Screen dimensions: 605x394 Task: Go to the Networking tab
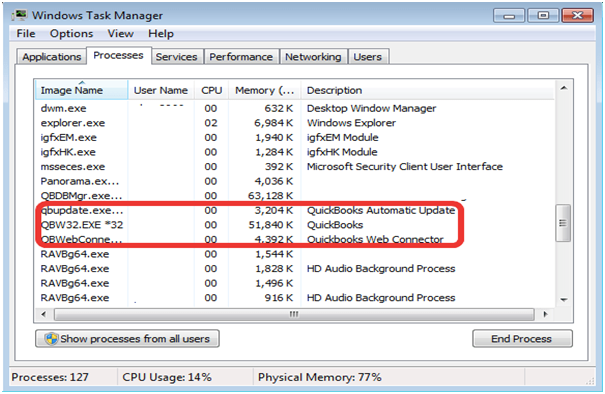313,57
